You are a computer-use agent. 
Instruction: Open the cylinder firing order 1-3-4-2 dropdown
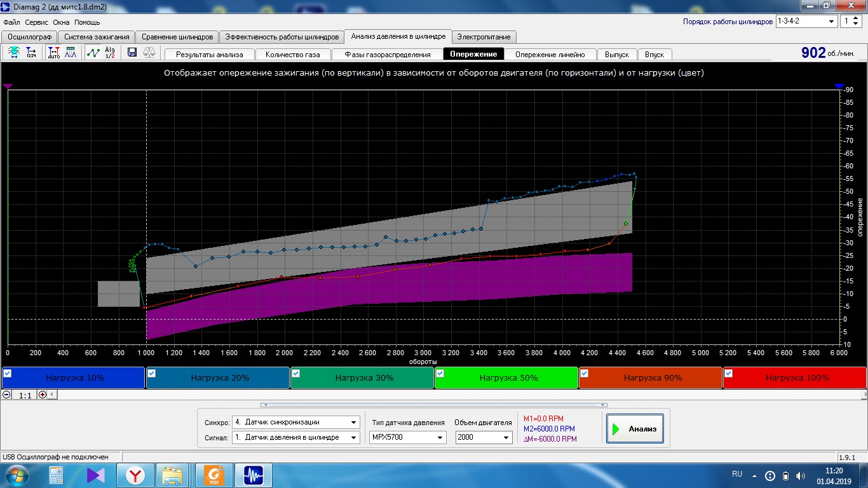(806, 21)
